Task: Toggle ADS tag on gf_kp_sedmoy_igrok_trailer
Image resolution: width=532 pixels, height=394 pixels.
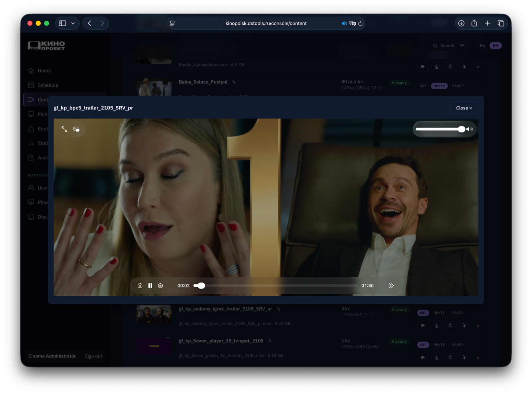Action: (423, 313)
